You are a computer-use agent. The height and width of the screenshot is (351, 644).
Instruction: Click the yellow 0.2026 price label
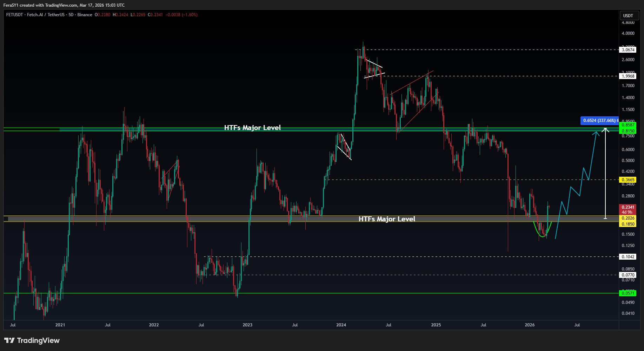pyautogui.click(x=628, y=218)
